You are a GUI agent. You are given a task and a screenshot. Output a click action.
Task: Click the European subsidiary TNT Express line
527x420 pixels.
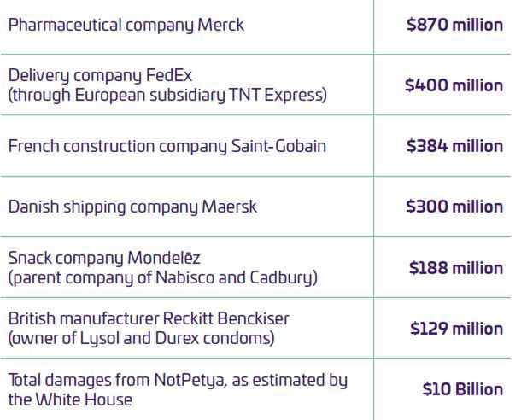coord(167,95)
